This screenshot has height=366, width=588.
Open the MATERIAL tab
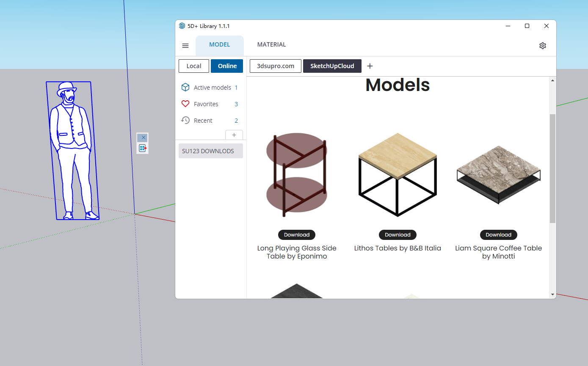271,45
